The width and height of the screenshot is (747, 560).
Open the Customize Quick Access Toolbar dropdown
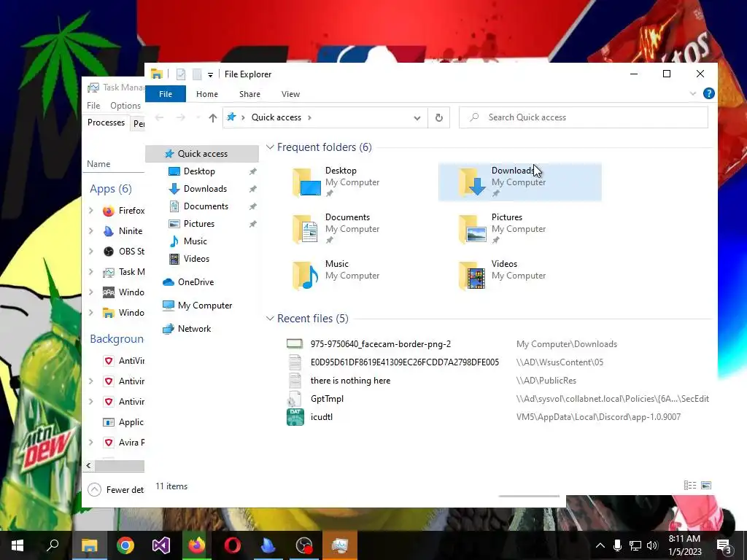(x=210, y=75)
